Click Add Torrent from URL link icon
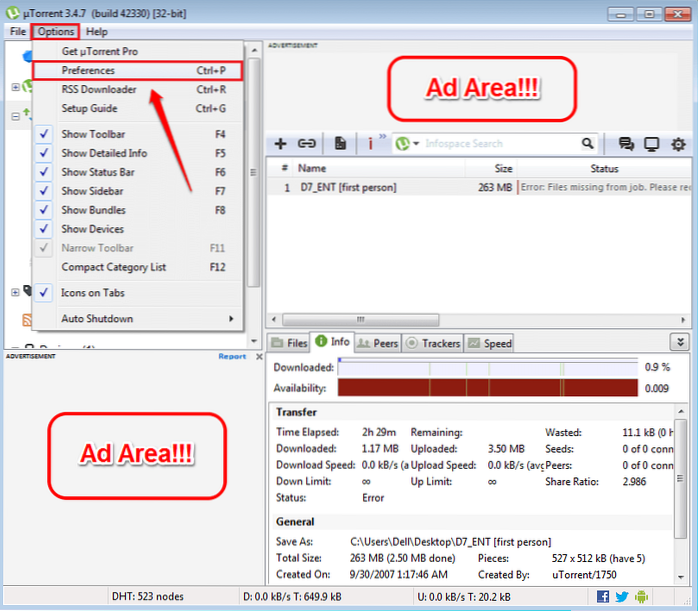 coord(307,144)
